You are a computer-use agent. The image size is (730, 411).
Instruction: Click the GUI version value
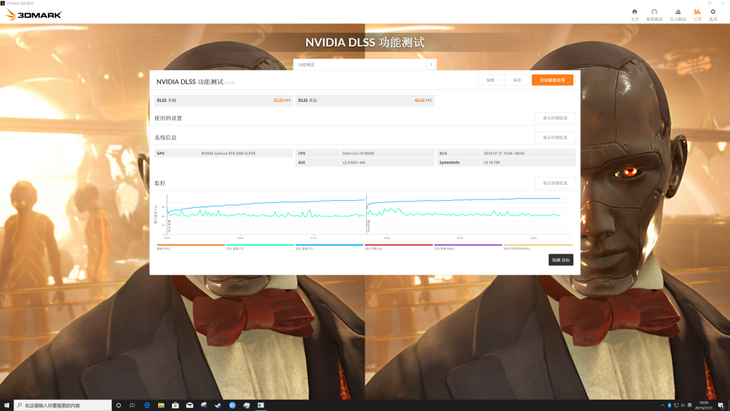point(354,162)
